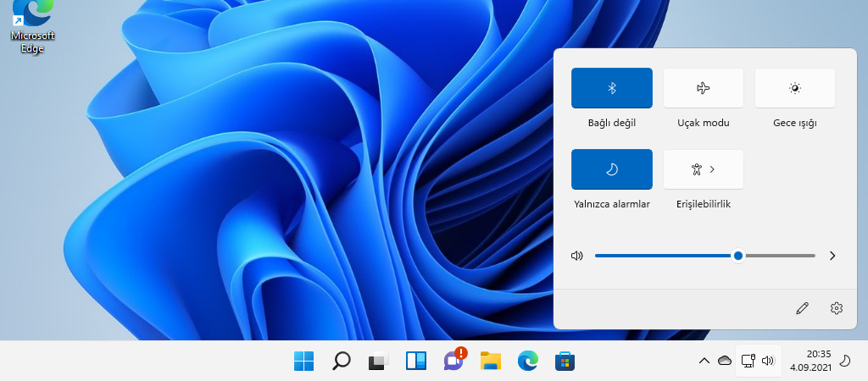The image size is (868, 381).
Task: Open Task View on taskbar
Action: pos(379,361)
